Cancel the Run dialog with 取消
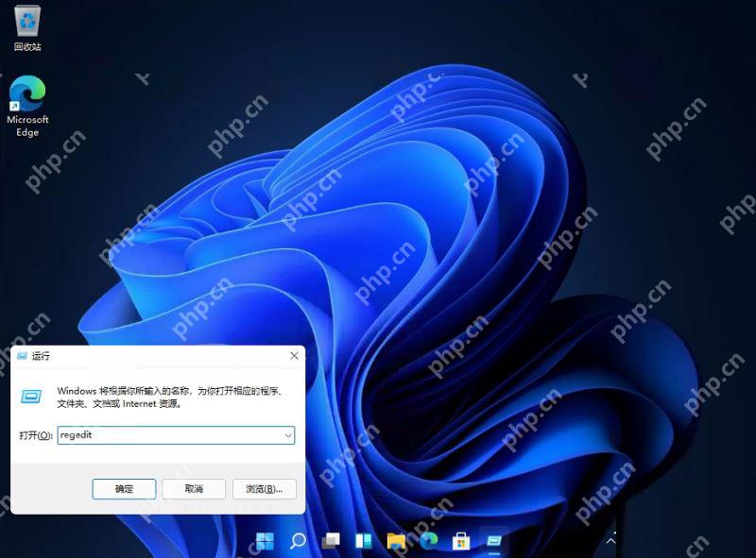 click(x=194, y=489)
